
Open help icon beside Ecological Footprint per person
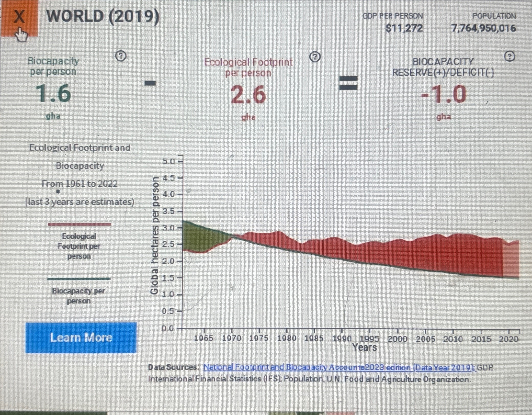pyautogui.click(x=315, y=57)
